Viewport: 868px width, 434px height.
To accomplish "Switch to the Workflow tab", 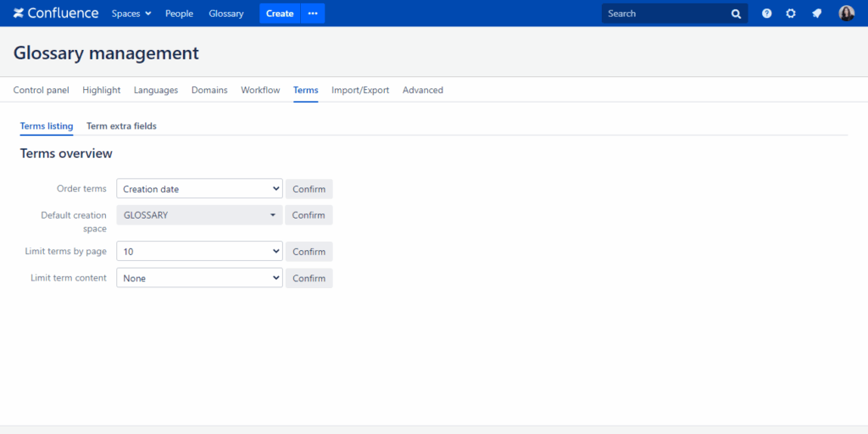I will (260, 90).
